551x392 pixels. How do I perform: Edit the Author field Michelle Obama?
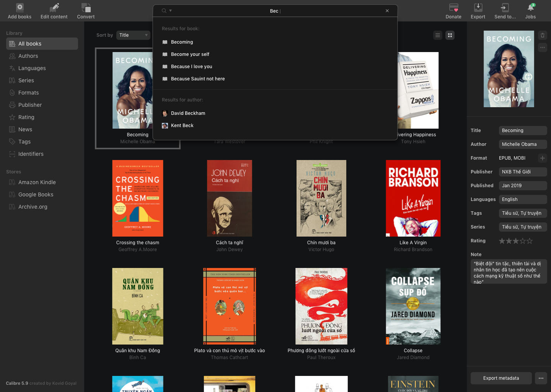[x=523, y=144]
